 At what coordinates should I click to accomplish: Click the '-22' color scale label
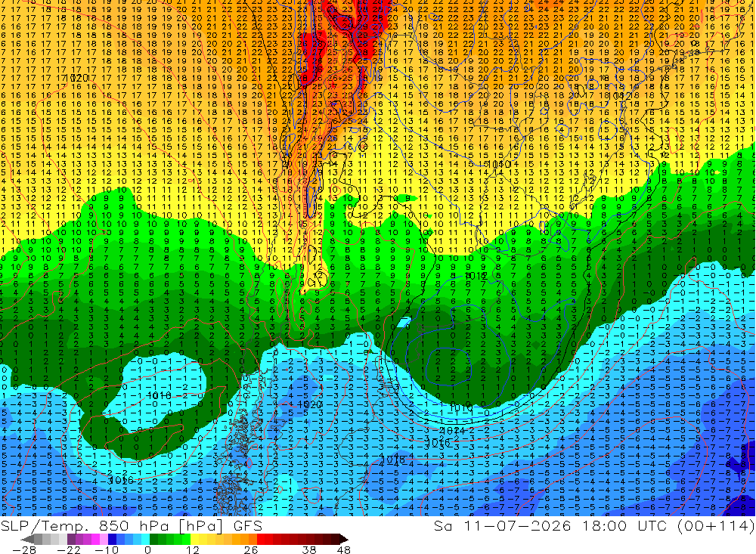pyautogui.click(x=69, y=549)
